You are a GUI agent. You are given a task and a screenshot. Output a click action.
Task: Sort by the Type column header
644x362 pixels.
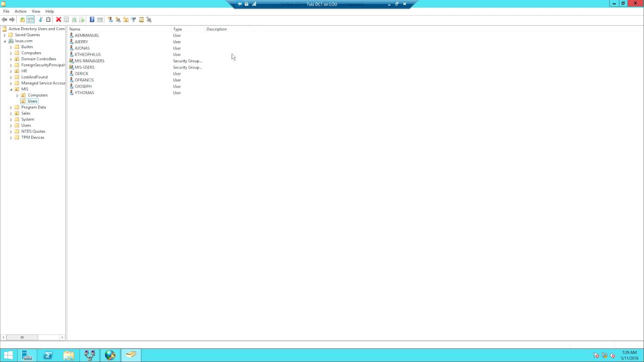pos(188,29)
